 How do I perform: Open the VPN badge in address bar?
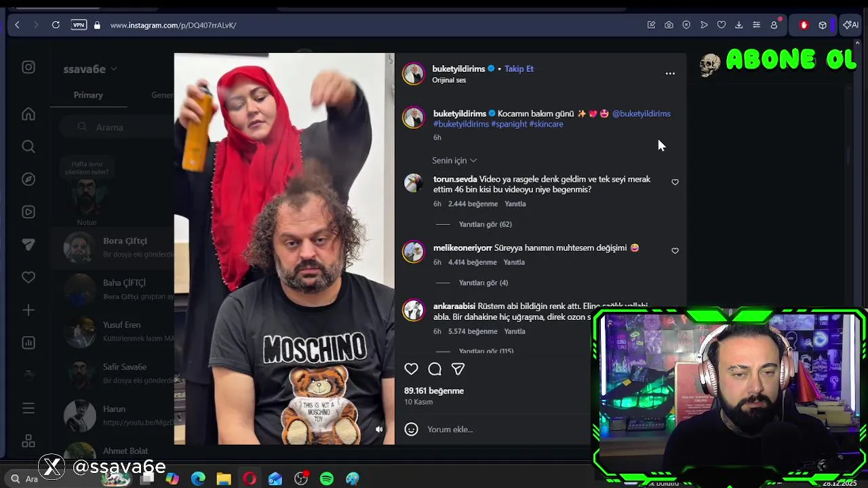79,25
